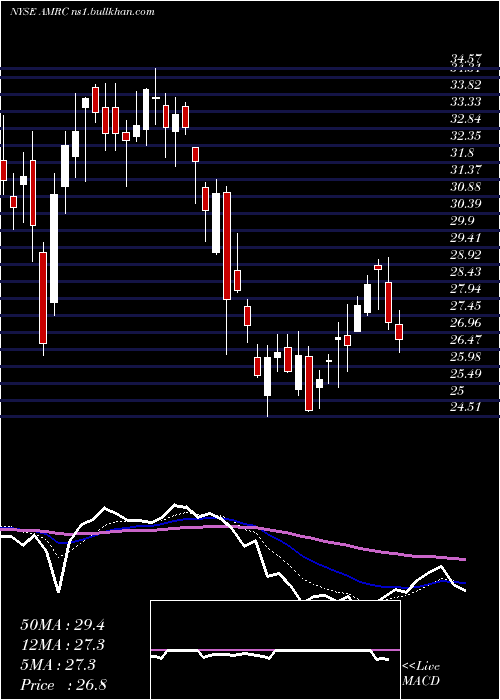Viewport: 500px width, 700px height.
Task: Click the 34.57 price axis label
Action: 466,59
